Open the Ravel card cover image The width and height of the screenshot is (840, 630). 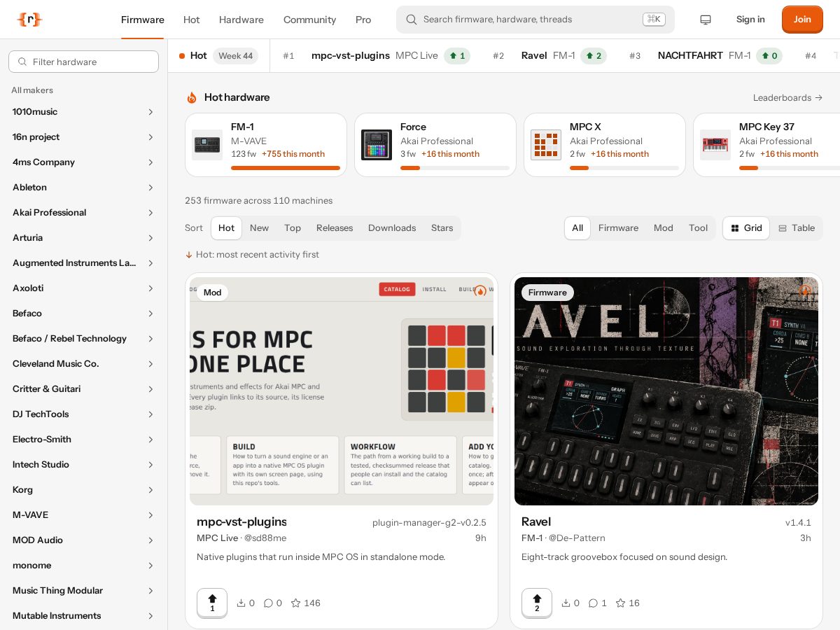[666, 391]
